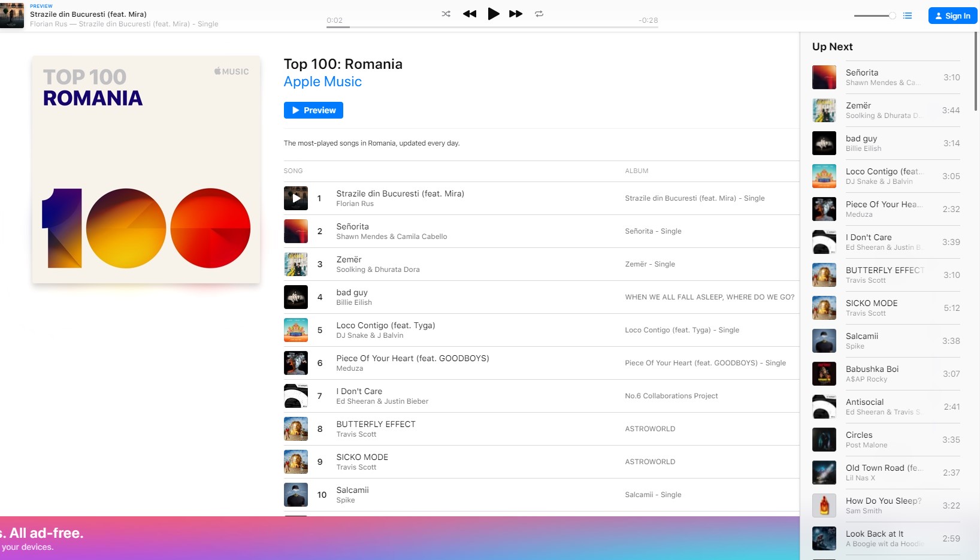Toggle the repeat mode

click(x=539, y=14)
